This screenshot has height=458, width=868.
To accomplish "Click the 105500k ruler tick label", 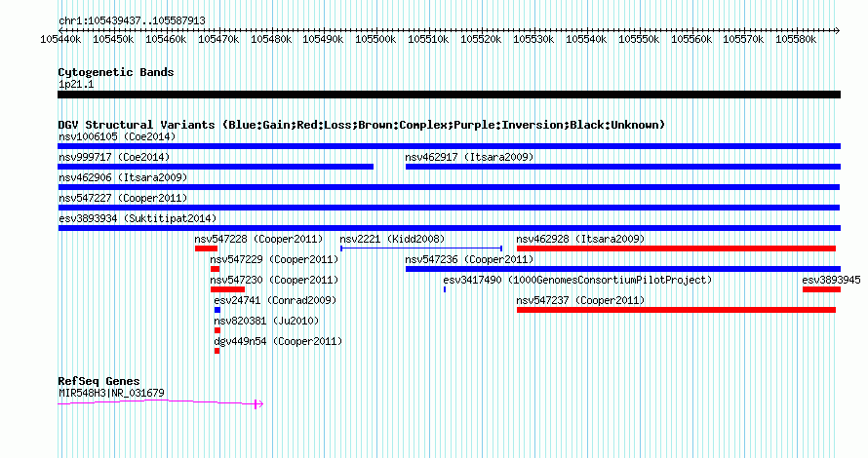I will (375, 40).
